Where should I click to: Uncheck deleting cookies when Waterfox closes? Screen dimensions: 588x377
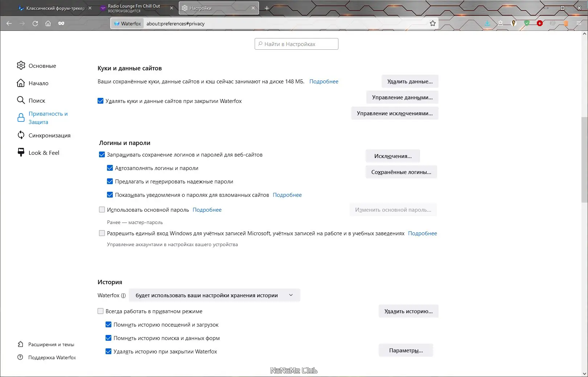(x=100, y=101)
